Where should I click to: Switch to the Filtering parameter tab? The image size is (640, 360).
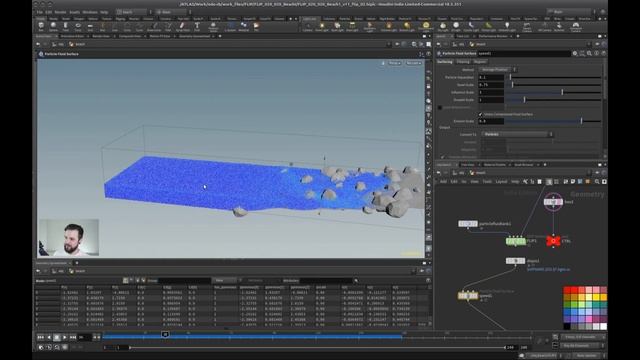pyautogui.click(x=463, y=62)
